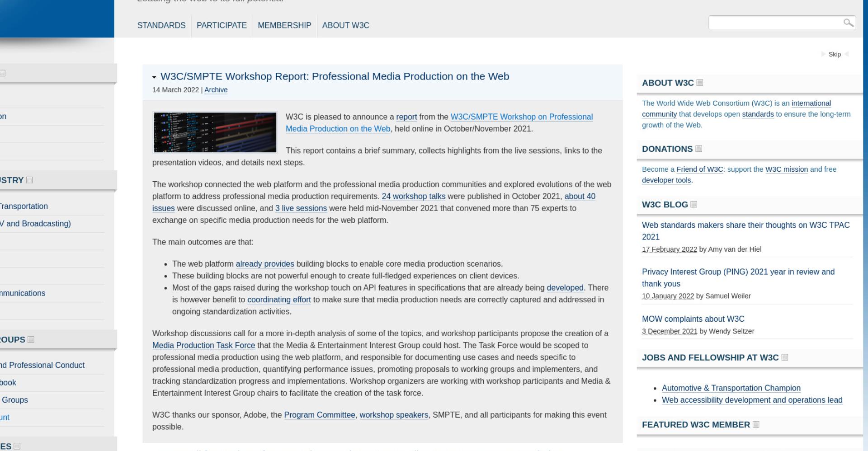Open Automotive & Transportation Champion job link
The width and height of the screenshot is (868, 451).
click(731, 388)
